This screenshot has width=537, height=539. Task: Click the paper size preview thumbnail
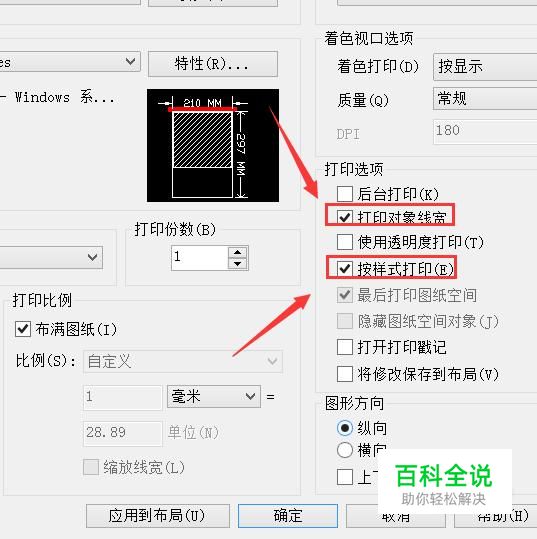213,145
